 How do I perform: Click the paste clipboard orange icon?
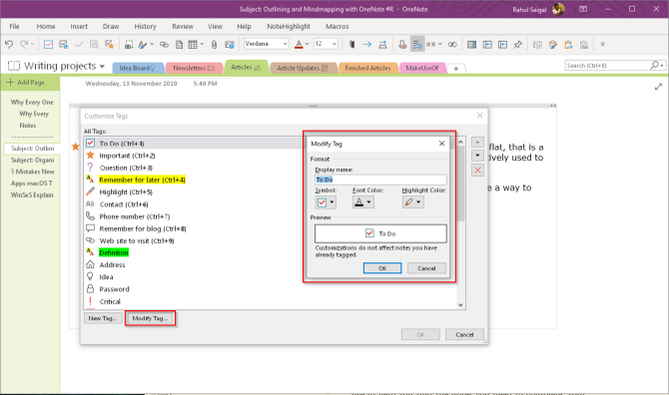pos(568,44)
